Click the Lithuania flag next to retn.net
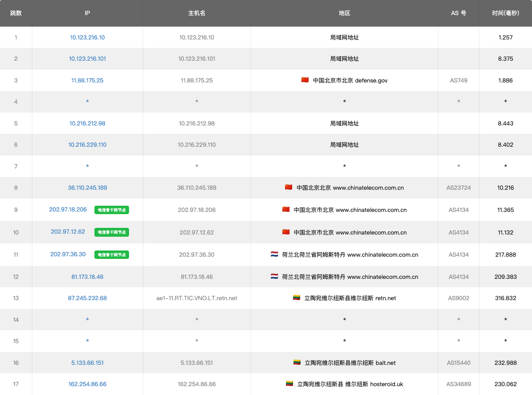 pos(297,298)
